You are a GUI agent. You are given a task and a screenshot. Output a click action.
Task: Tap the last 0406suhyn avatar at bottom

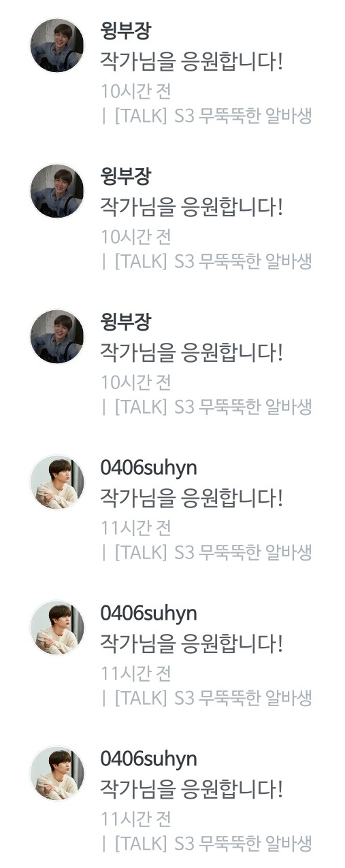point(57,773)
